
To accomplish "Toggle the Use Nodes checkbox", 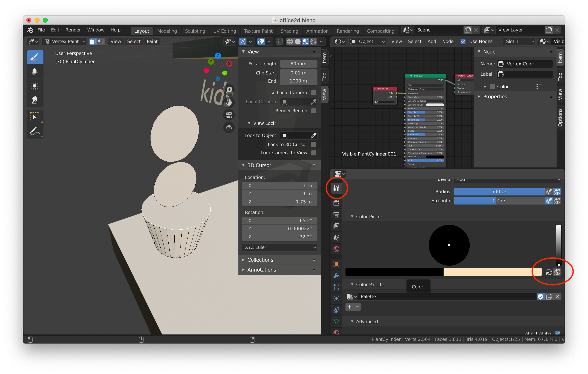I will [463, 42].
